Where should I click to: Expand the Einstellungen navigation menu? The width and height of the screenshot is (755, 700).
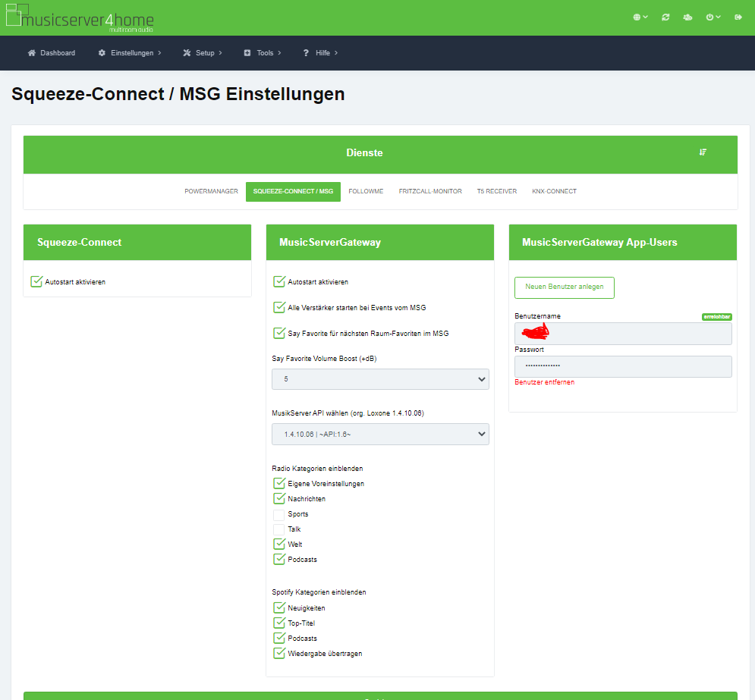pos(130,53)
